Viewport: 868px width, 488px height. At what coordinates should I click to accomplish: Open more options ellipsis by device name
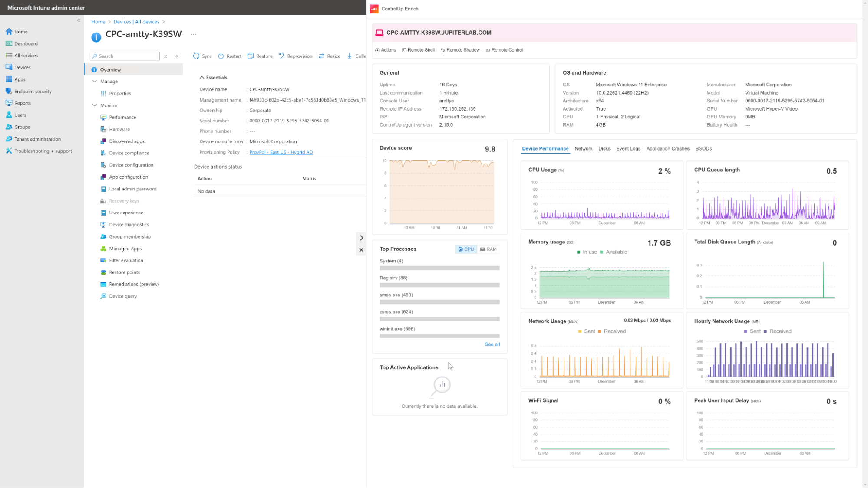pos(194,34)
